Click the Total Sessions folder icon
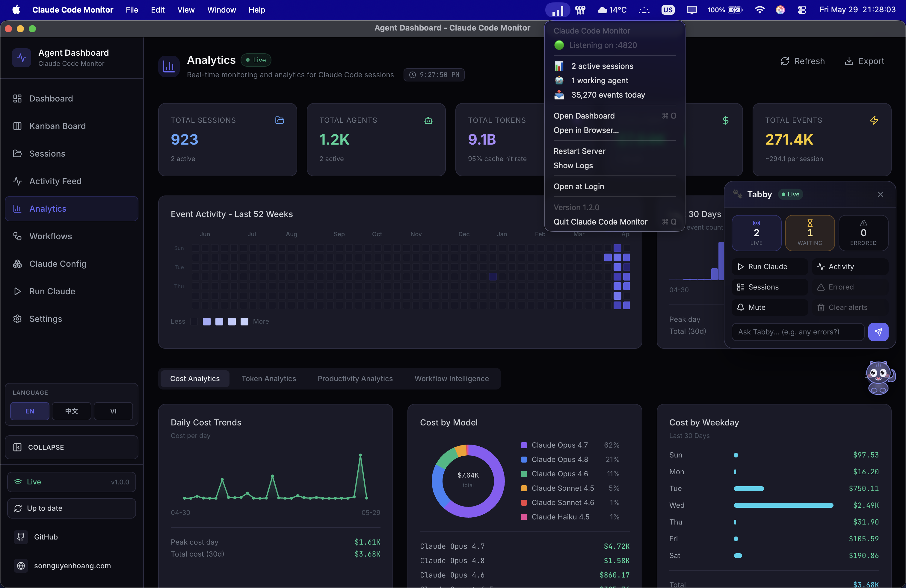Screen dimensions: 906x588 pos(280,120)
